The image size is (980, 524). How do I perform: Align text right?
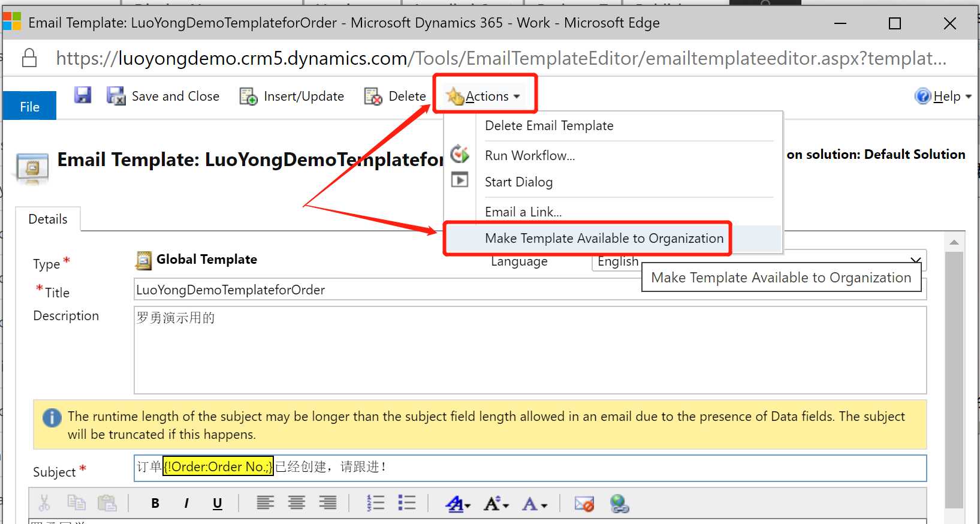tap(328, 503)
